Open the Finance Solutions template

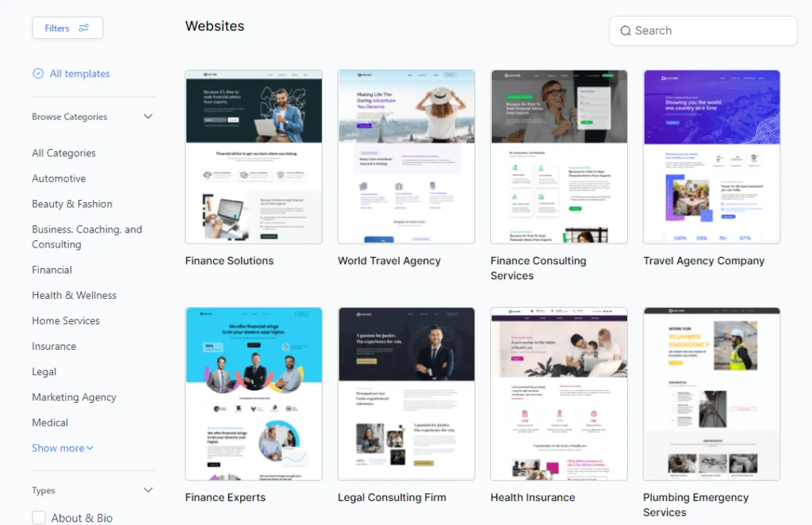tap(253, 155)
